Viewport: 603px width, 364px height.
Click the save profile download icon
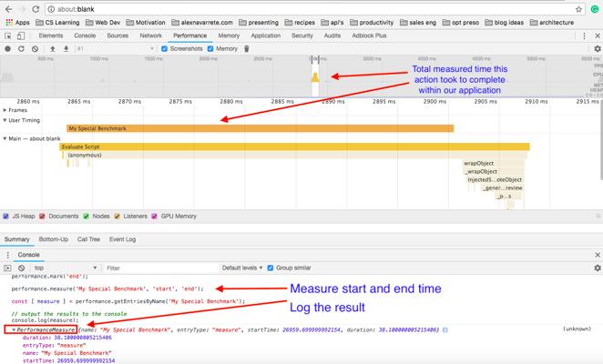click(x=65, y=48)
